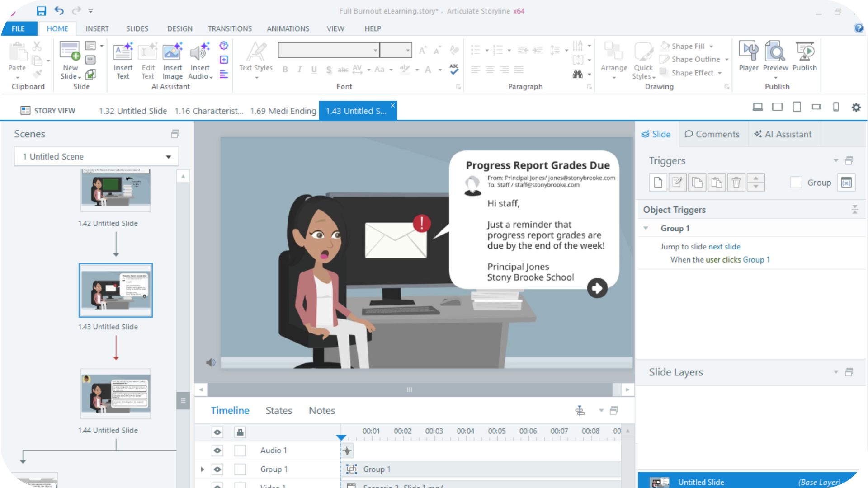Open the Untitled Scene dropdown
The height and width of the screenshot is (488, 868).
point(168,157)
